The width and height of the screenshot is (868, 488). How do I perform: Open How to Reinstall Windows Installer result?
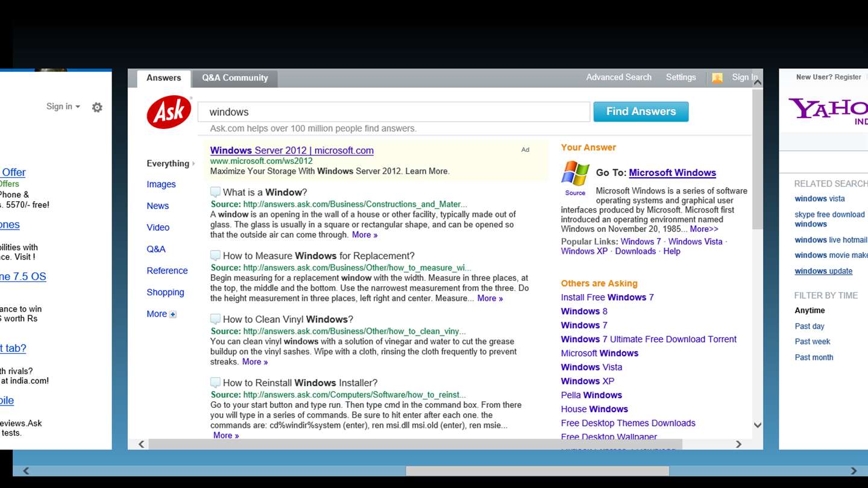(300, 383)
